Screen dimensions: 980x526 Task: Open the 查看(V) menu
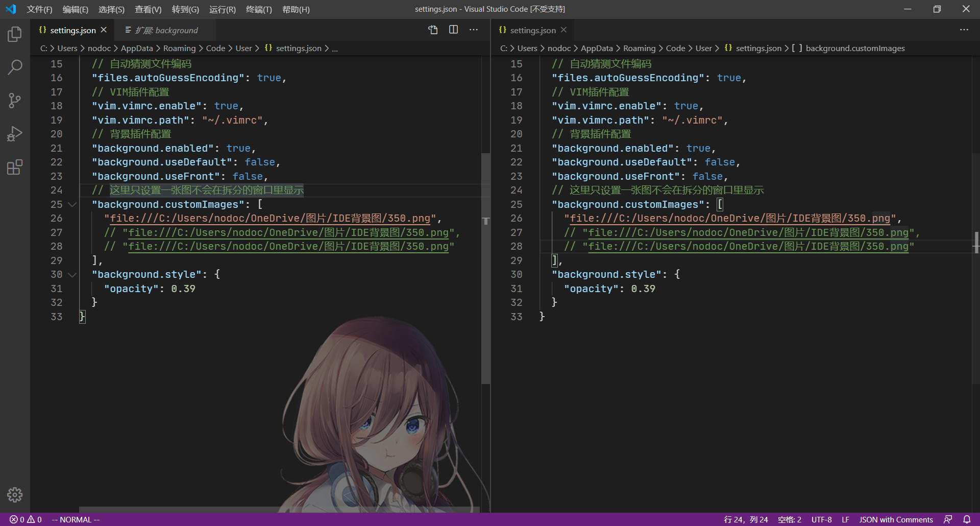148,9
